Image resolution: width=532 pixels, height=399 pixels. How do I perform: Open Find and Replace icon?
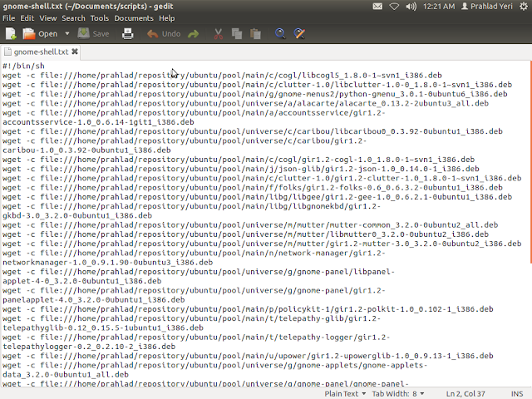(299, 33)
